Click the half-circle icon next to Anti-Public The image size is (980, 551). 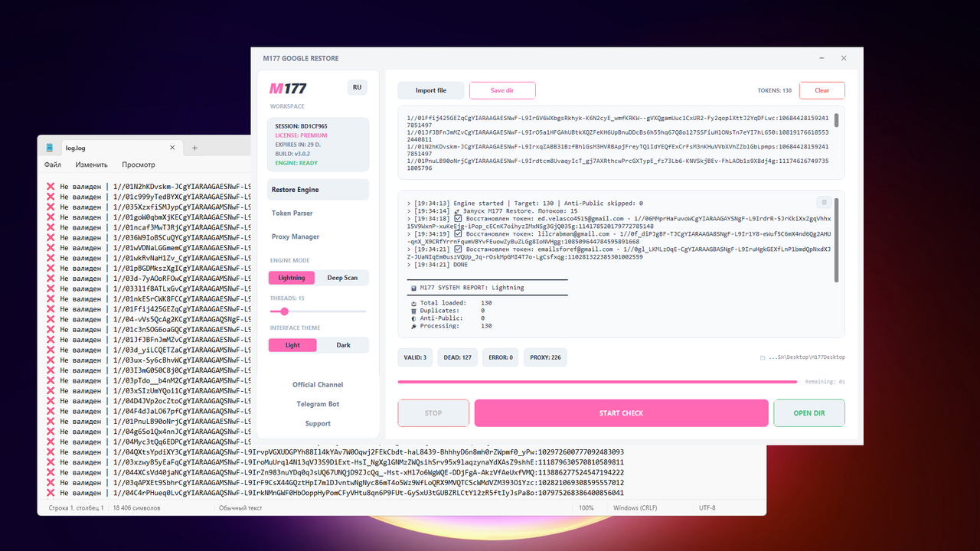tap(413, 318)
